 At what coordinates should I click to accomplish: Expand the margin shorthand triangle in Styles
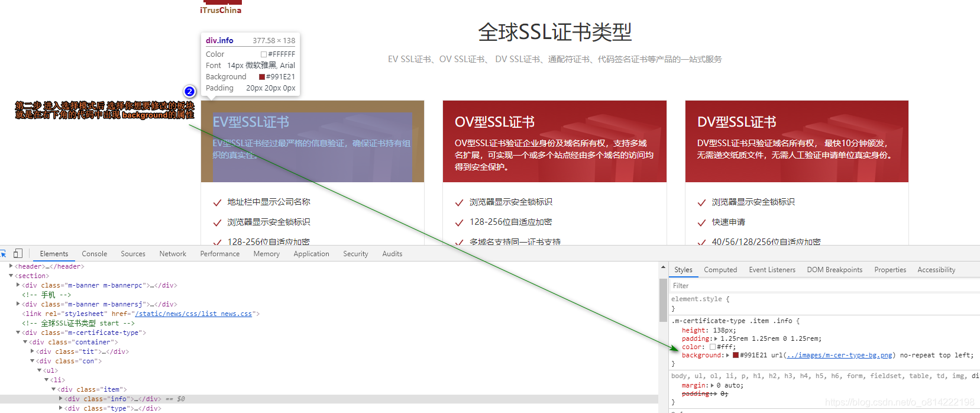pyautogui.click(x=713, y=386)
